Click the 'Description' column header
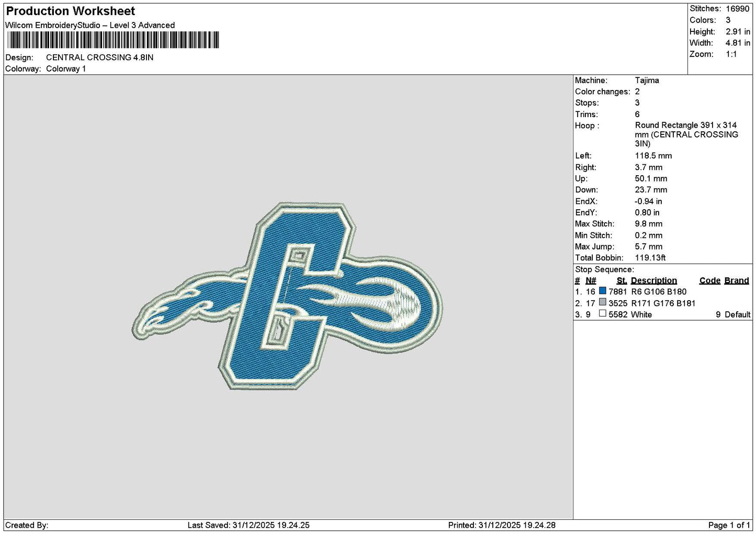Screen dimensions: 756x534 tap(653, 281)
